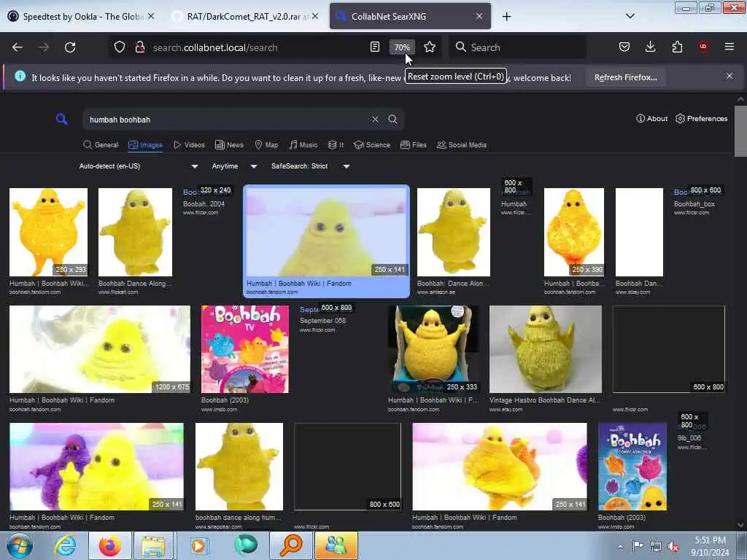Open Pocket save icon
The image size is (747, 560).
pyautogui.click(x=624, y=47)
